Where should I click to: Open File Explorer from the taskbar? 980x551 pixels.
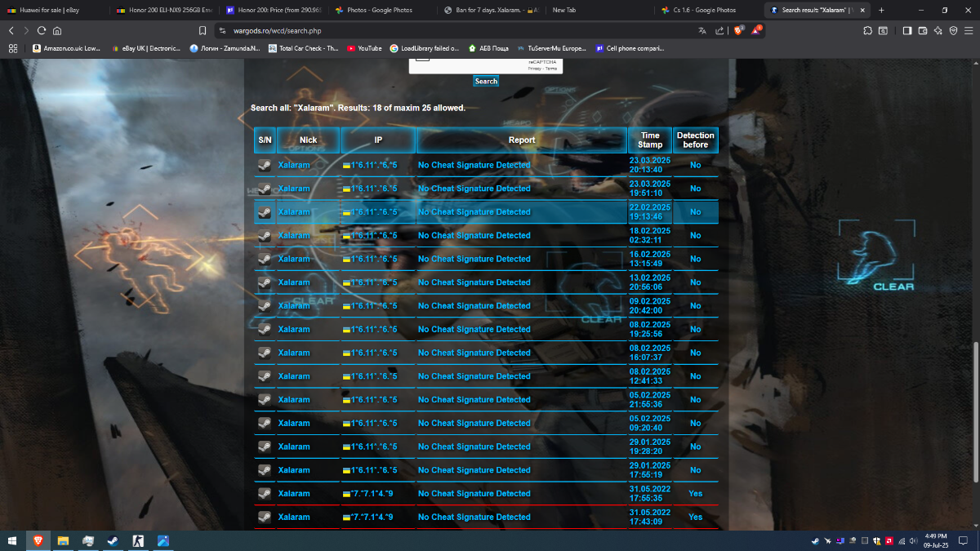point(63,540)
